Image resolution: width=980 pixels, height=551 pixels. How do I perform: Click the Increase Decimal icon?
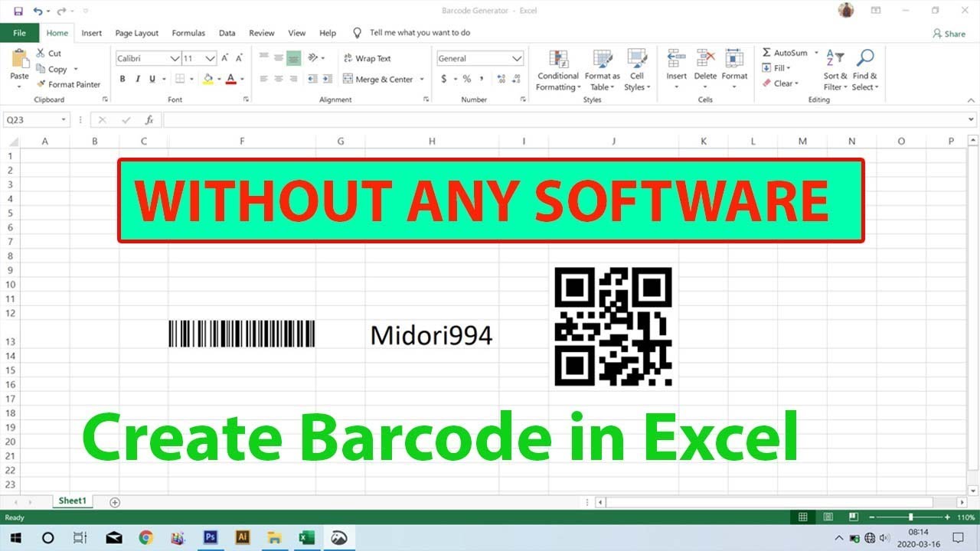coord(501,79)
